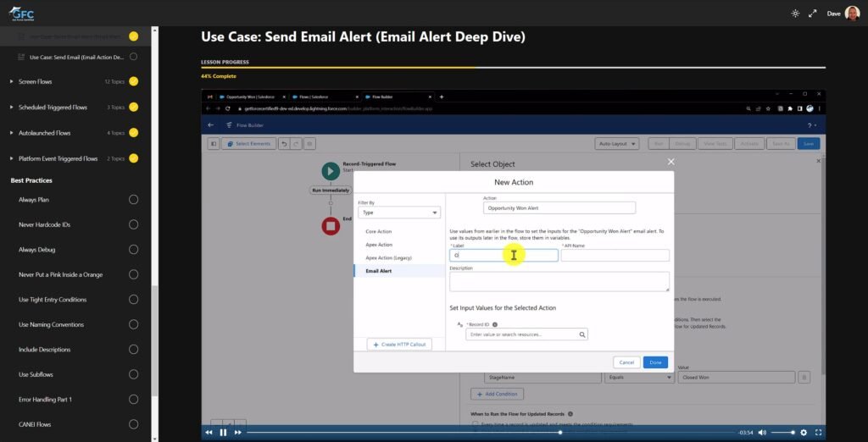The image size is (868, 442).
Task: Click the undo icon in Flow Builder toolbar
Action: [285, 144]
